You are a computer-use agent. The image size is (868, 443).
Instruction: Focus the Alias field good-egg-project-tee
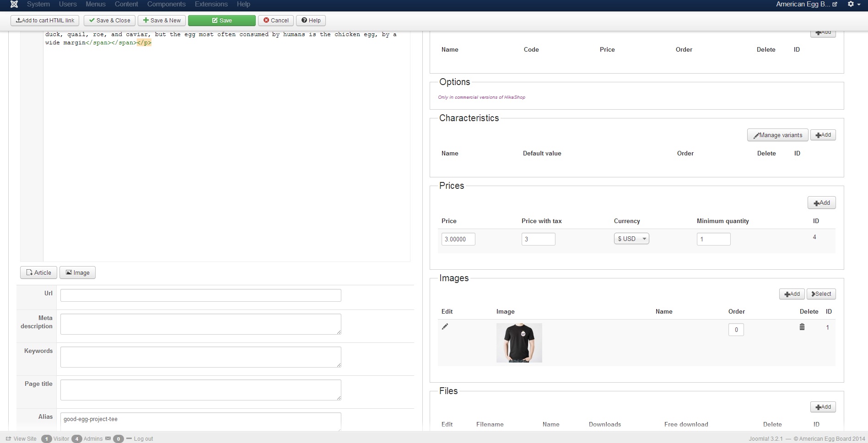pos(201,422)
